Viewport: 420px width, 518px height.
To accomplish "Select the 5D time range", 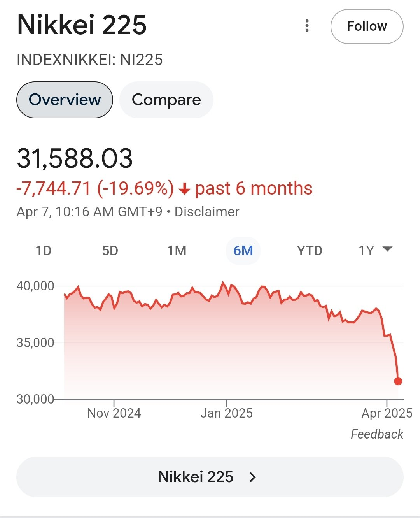I will click(110, 251).
